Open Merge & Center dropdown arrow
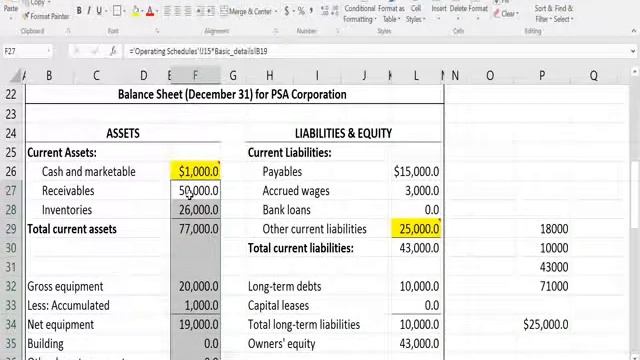The width and height of the screenshot is (640, 360). tap(276, 11)
